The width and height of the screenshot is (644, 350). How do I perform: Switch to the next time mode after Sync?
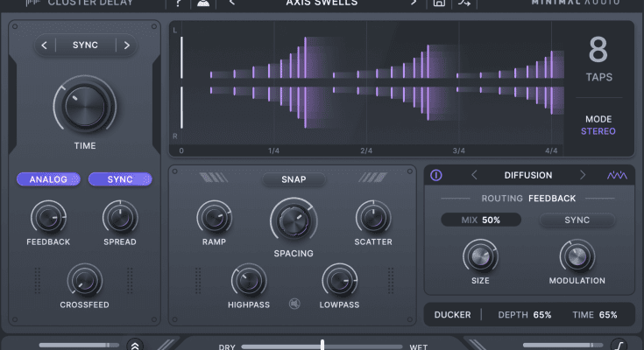pyautogui.click(x=127, y=45)
